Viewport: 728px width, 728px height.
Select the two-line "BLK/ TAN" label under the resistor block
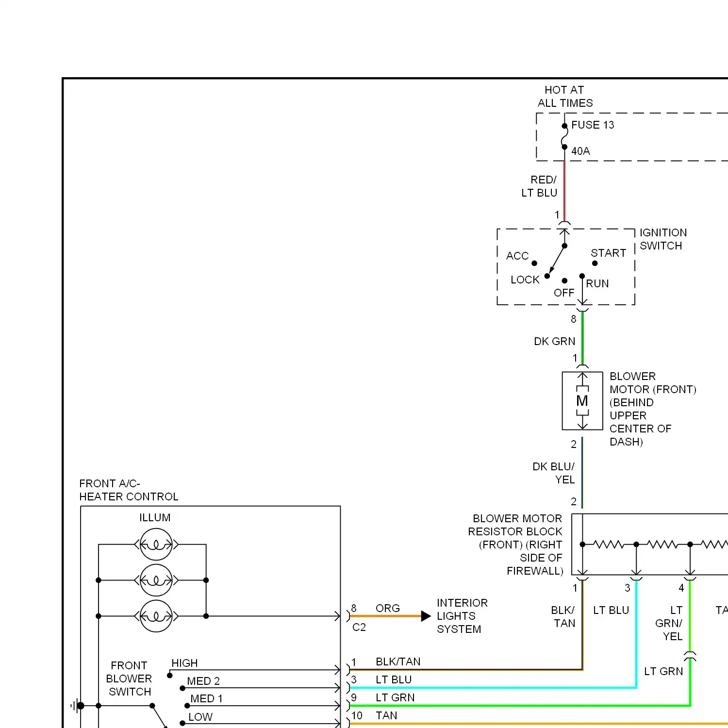point(563,616)
